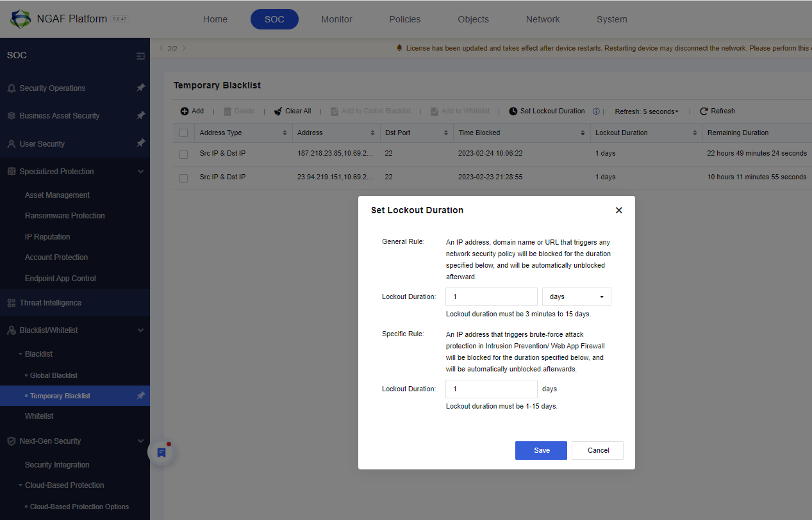Click the Refresh circular arrow icon

tap(704, 111)
